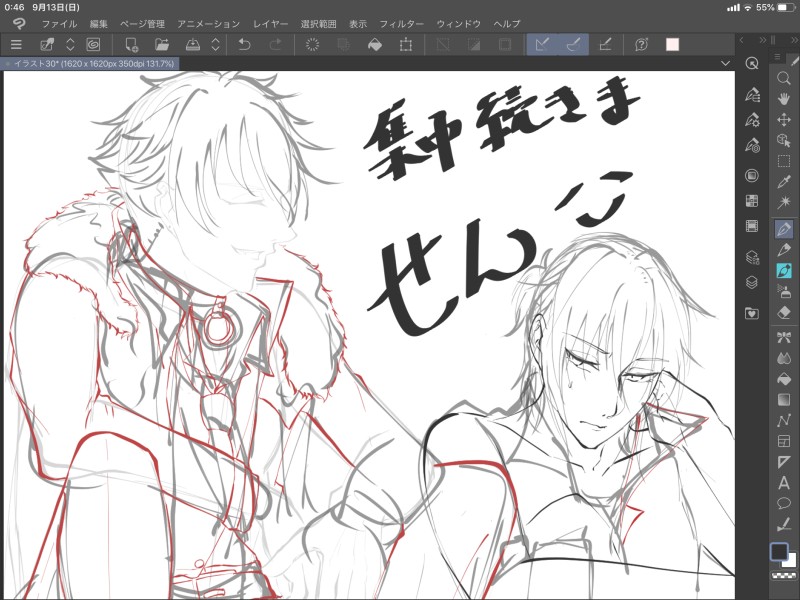Open the Layer palette icon
The width and height of the screenshot is (800, 600).
752,283
